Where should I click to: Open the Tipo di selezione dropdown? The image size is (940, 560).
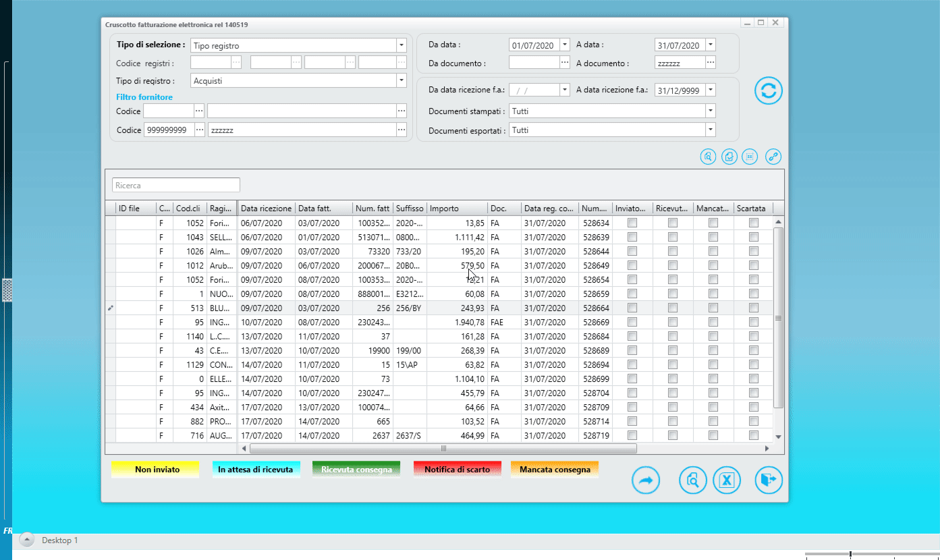(402, 45)
